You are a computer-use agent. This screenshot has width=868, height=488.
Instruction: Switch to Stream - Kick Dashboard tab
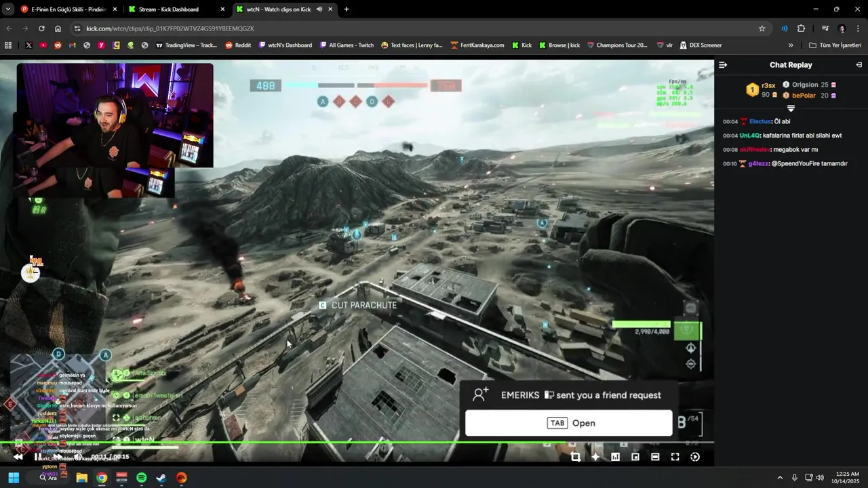point(176,9)
